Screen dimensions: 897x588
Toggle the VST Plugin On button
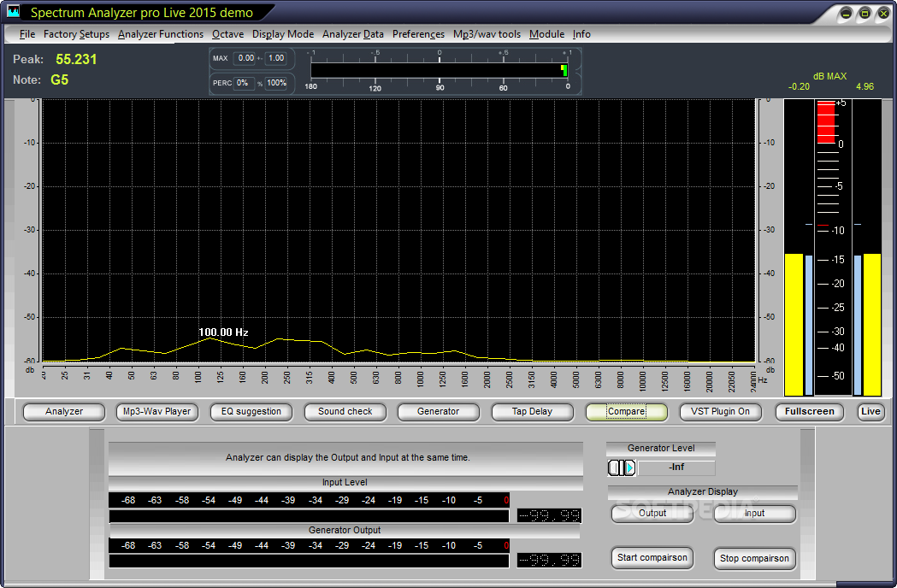tap(720, 412)
